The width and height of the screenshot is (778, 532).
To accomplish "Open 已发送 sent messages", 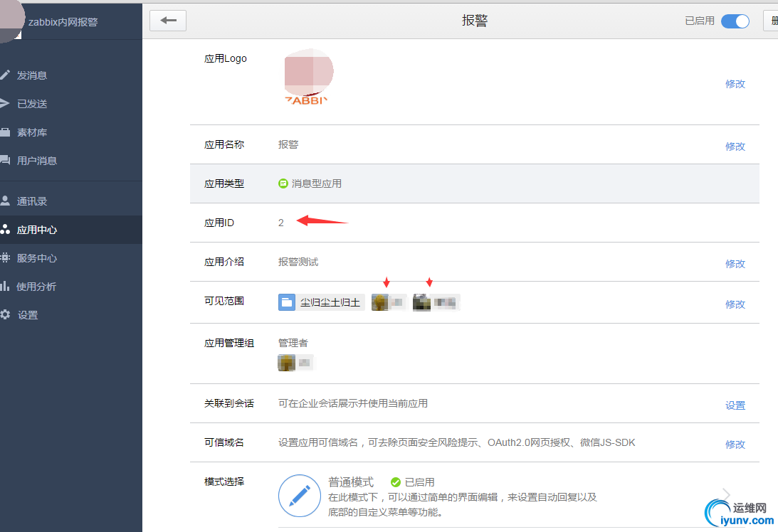I will pos(32,104).
